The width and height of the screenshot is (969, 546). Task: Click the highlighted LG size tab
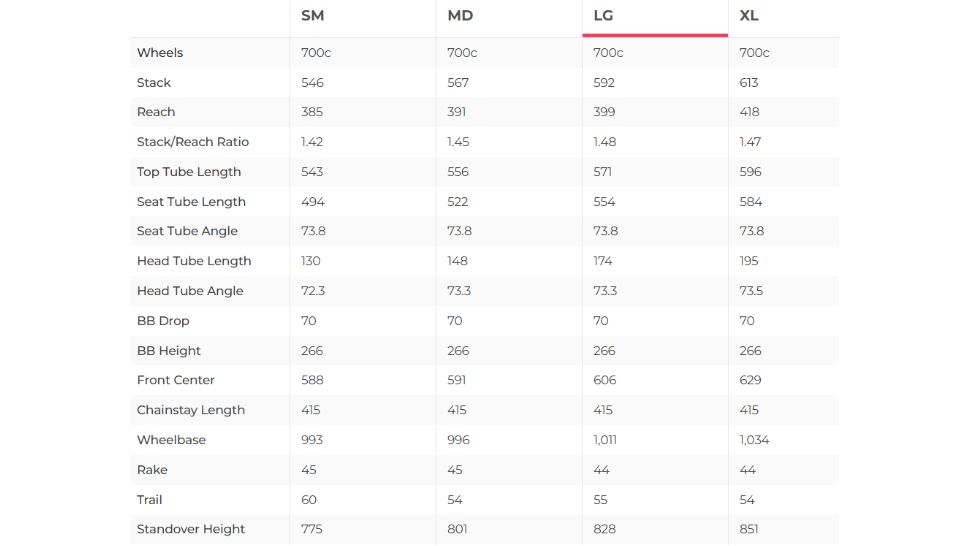pos(603,16)
